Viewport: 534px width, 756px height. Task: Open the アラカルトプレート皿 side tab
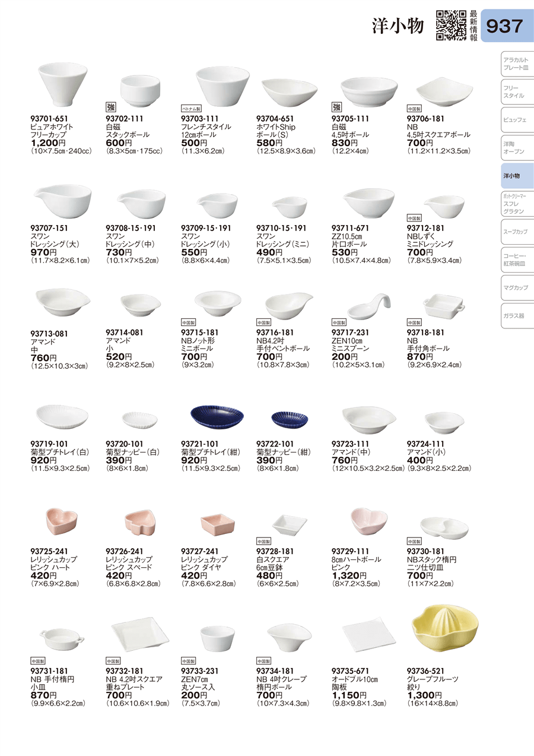click(x=515, y=64)
